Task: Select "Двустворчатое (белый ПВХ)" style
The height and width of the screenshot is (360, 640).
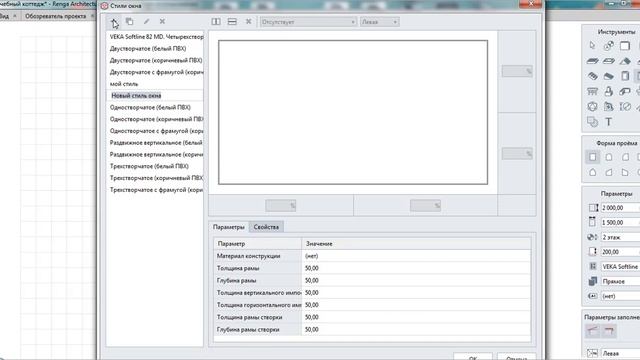Action: pos(155,49)
